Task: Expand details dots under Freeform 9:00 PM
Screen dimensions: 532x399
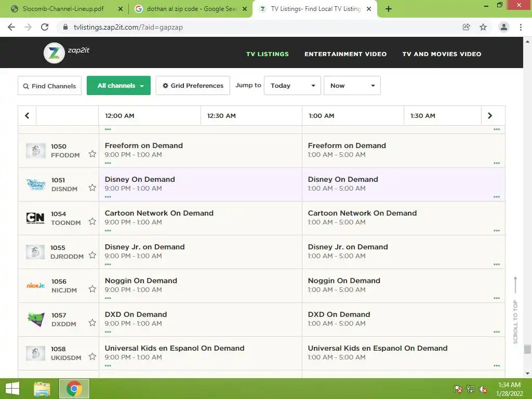Action: coord(108,163)
